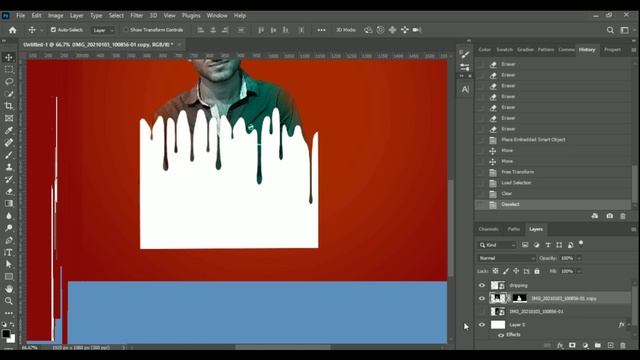Select the Clear history state
640x360 pixels.
[x=553, y=193]
